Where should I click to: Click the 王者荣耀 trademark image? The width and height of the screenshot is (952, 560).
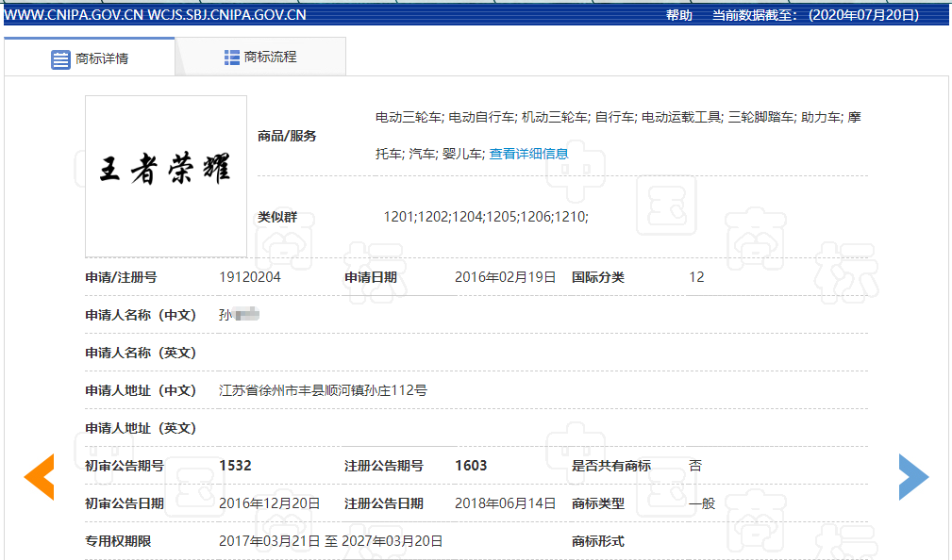[166, 176]
